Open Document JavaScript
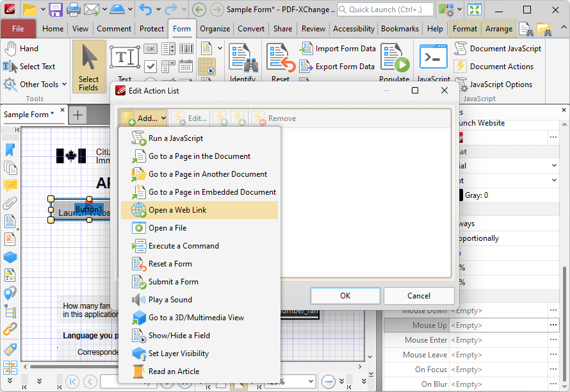Image resolution: width=570 pixels, height=392 pixels. [x=498, y=49]
